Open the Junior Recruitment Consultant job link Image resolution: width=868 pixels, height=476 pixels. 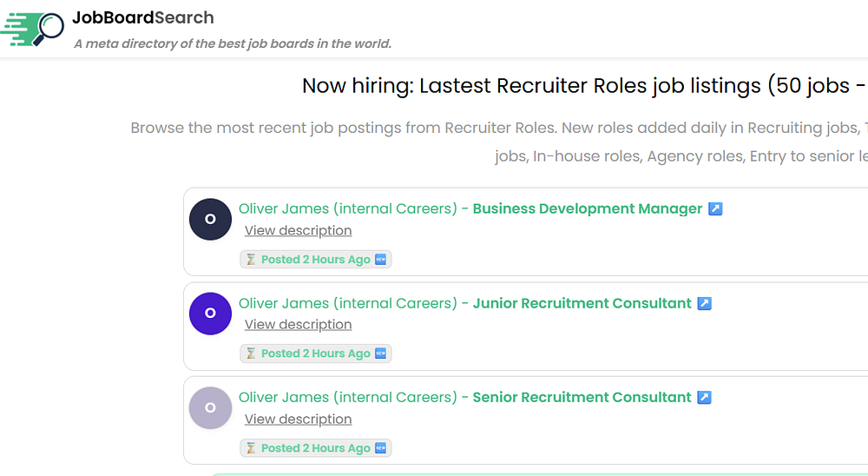click(x=582, y=303)
